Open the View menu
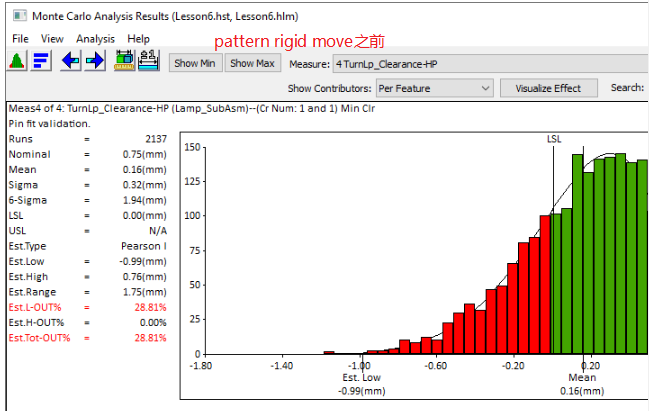649x411 pixels. click(53, 38)
